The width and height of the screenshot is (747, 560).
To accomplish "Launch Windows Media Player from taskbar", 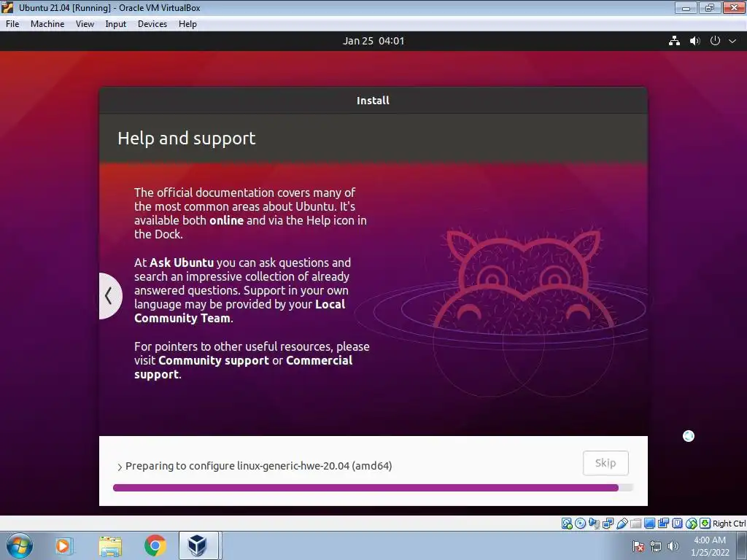I will (x=63, y=545).
